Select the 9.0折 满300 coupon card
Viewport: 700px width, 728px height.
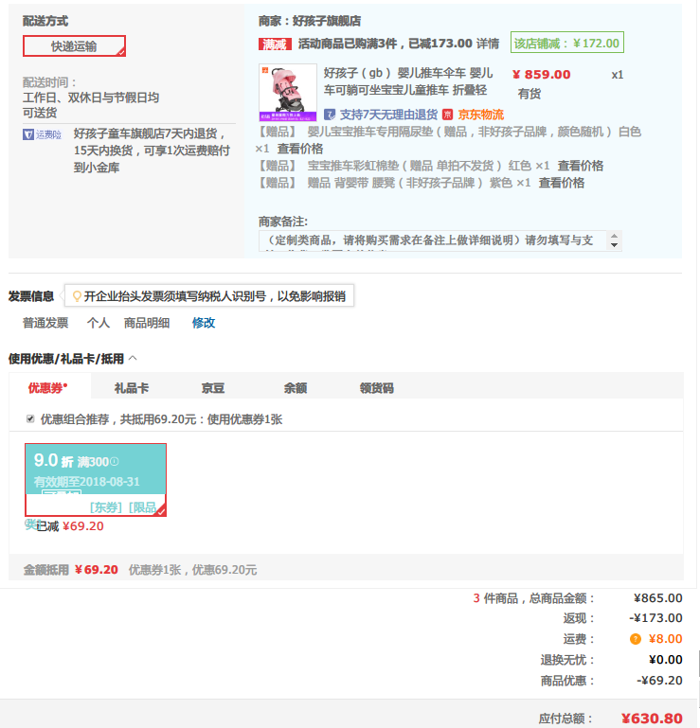click(96, 480)
